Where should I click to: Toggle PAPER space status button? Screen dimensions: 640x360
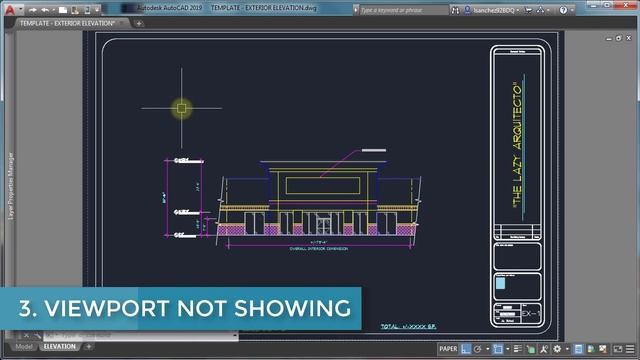pos(448,349)
